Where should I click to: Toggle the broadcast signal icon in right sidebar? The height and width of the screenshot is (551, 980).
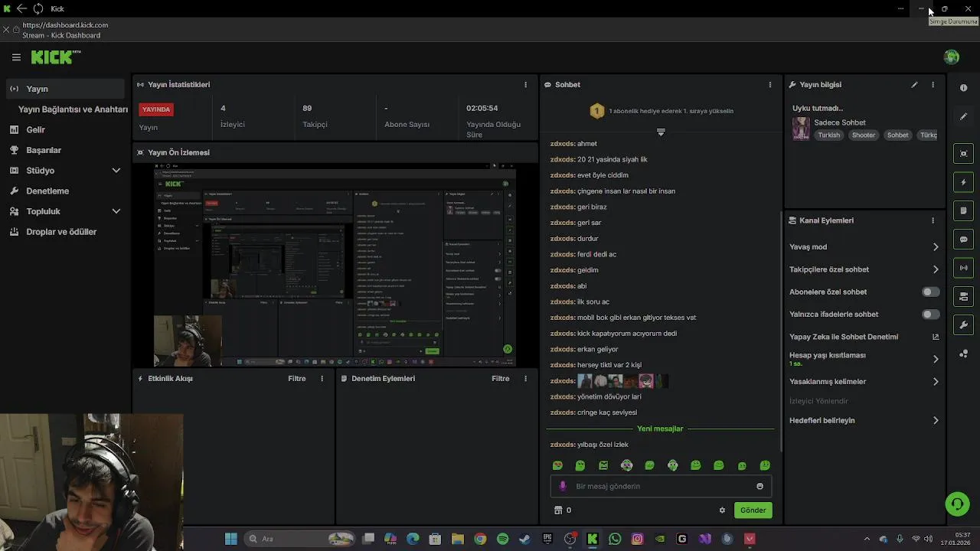coord(964,268)
